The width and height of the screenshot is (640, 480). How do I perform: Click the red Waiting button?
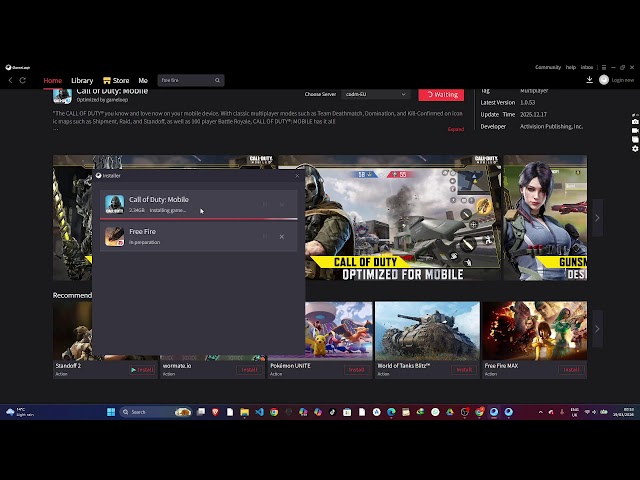click(x=441, y=95)
